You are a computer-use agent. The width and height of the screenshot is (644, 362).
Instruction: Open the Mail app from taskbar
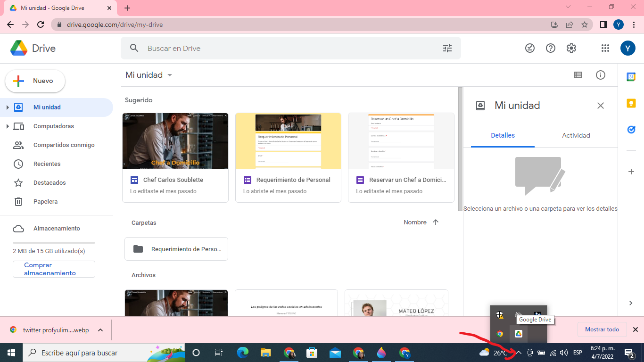tap(335, 353)
